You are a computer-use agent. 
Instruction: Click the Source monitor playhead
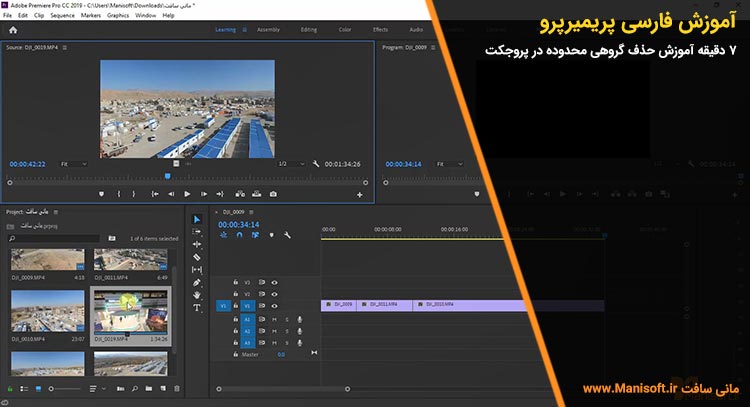pyautogui.click(x=167, y=176)
